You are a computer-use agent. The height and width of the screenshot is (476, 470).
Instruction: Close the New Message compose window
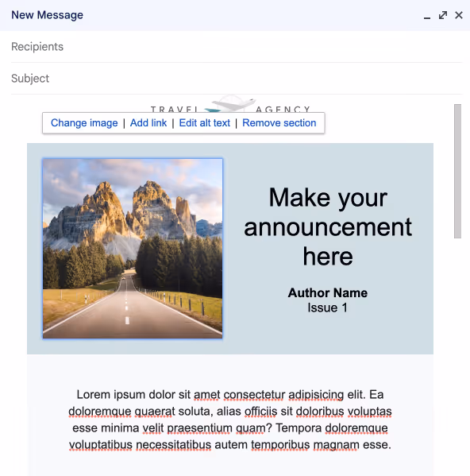[459, 15]
